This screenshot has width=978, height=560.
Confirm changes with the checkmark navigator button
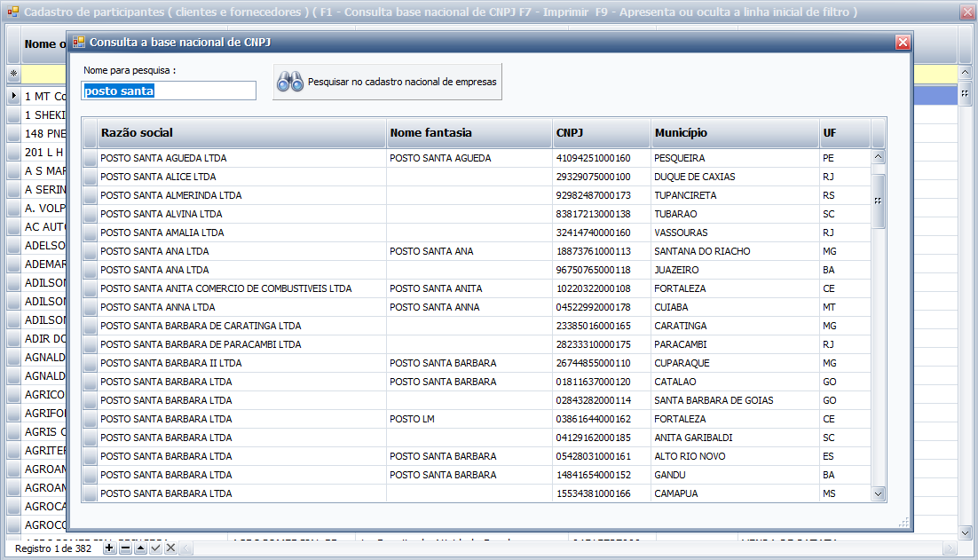(x=155, y=548)
